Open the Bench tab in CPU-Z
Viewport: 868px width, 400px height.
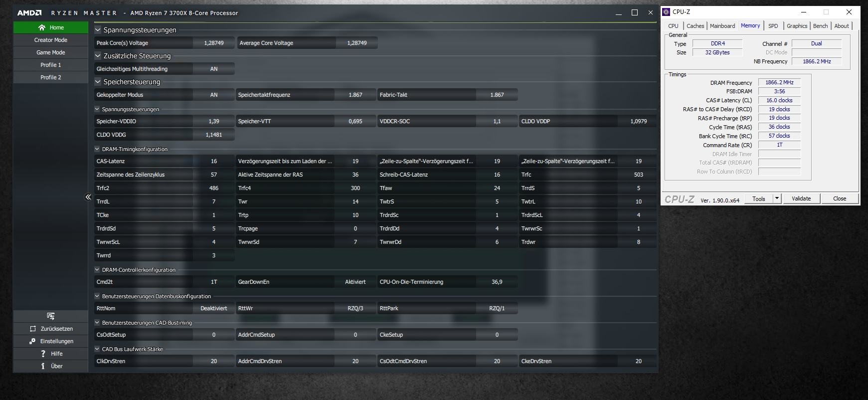pyautogui.click(x=820, y=26)
